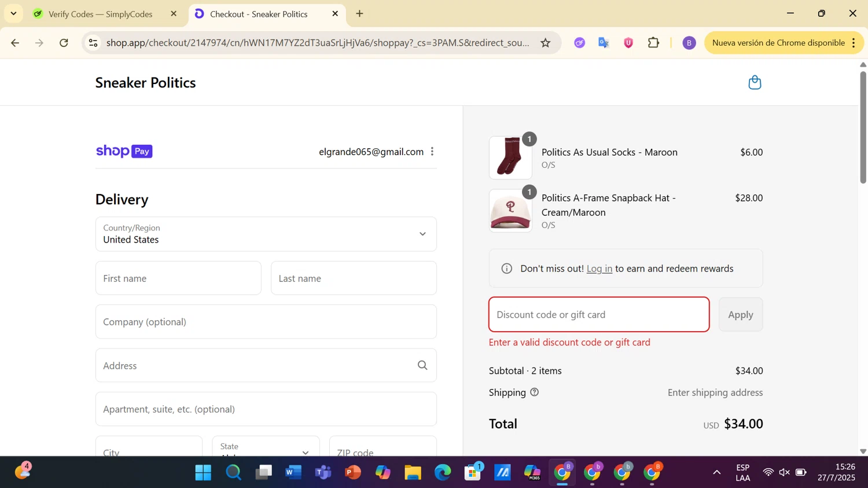Reload the checkout page
This screenshot has width=868, height=488.
click(x=64, y=43)
